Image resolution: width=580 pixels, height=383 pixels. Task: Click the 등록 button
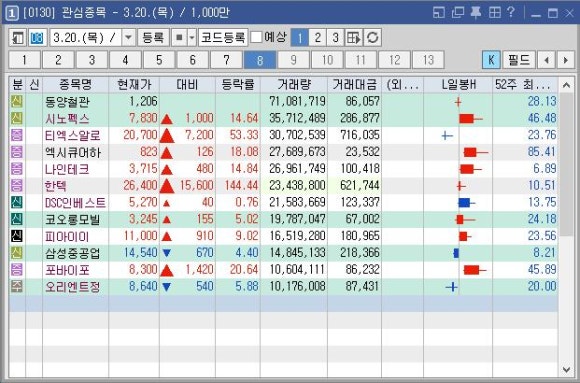coord(153,38)
